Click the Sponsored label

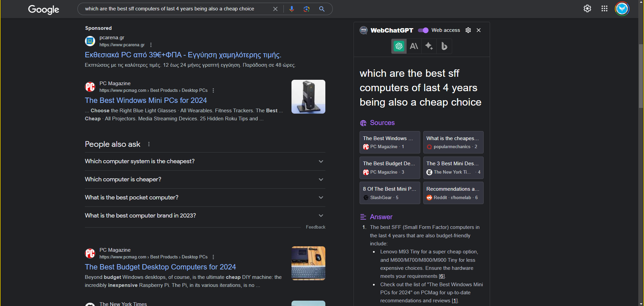tap(98, 28)
